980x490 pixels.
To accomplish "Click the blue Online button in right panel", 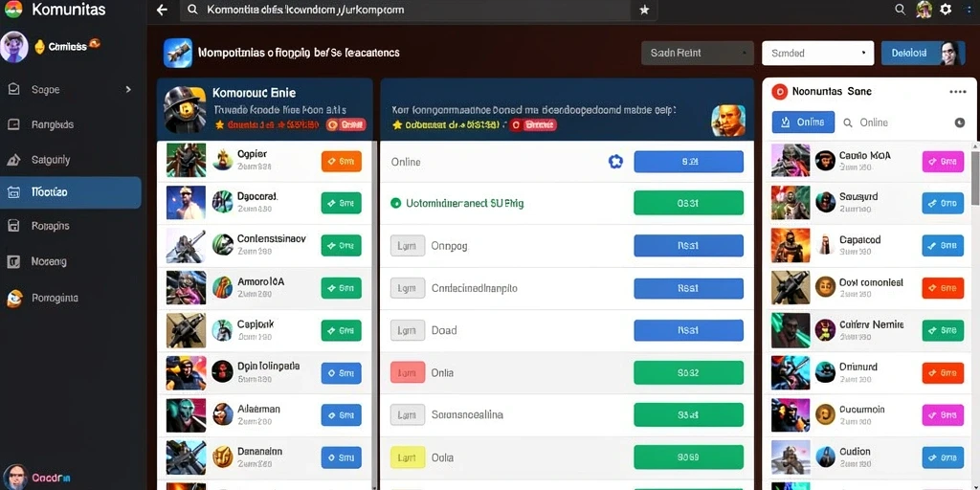I will pos(803,122).
